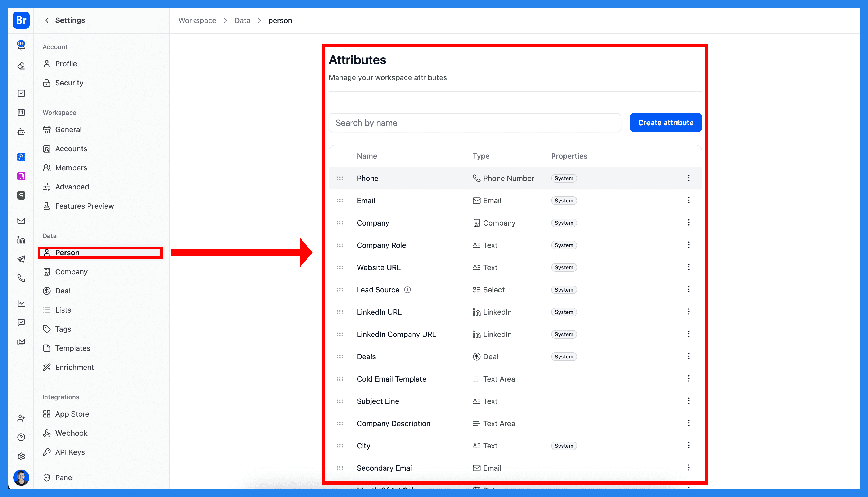
Task: Open the dollar deals icon in left rail
Action: click(21, 195)
